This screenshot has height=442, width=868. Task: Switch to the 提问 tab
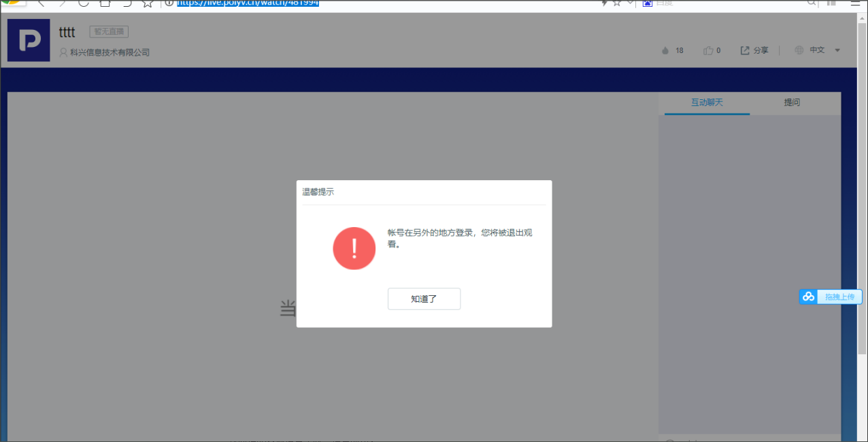pyautogui.click(x=792, y=103)
